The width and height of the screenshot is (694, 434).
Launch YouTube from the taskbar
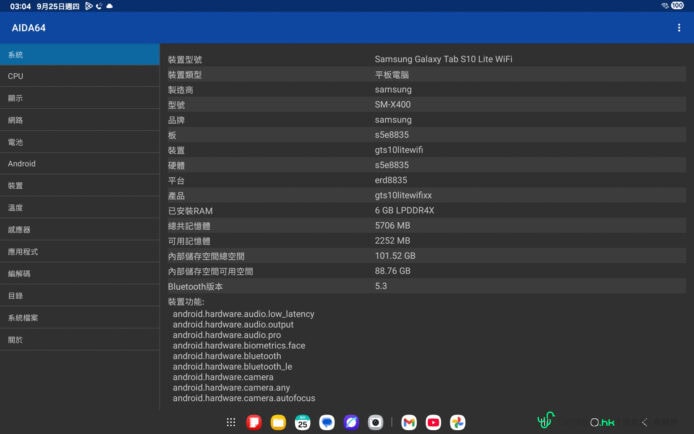point(433,423)
